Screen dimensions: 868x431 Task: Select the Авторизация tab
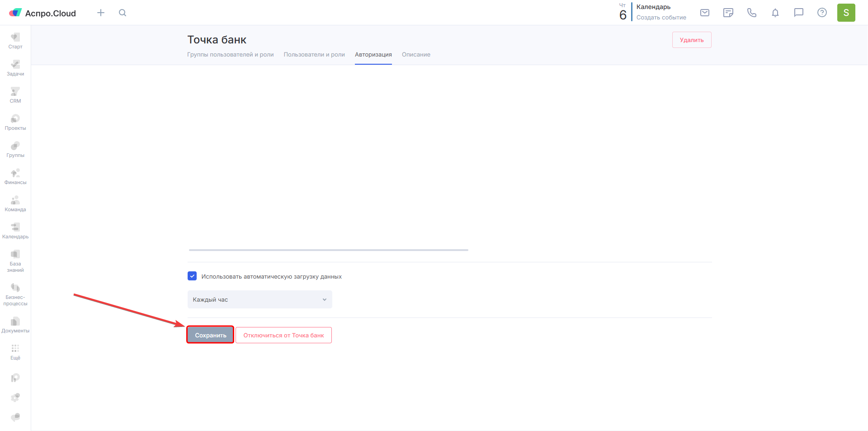[x=373, y=55]
